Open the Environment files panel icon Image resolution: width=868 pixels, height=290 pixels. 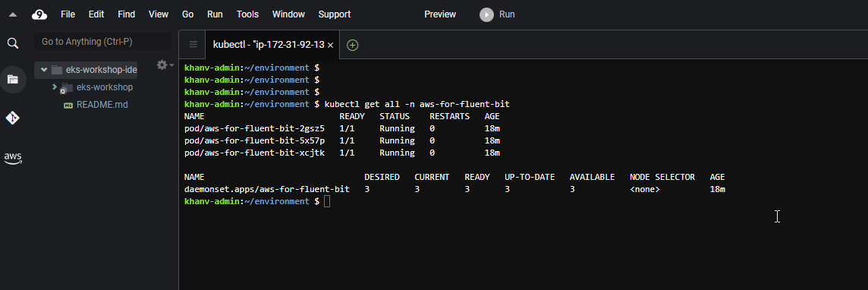[13, 79]
